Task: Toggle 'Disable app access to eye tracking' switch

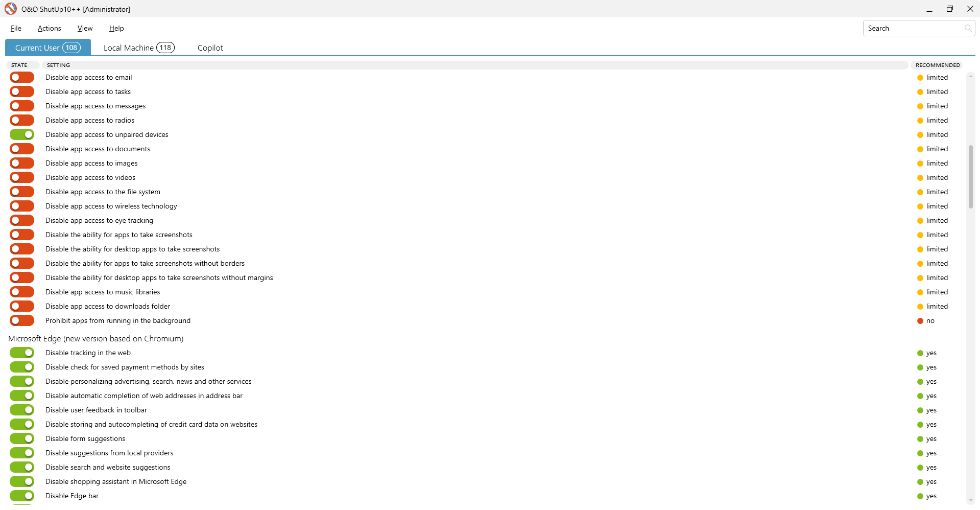Action: [x=22, y=220]
